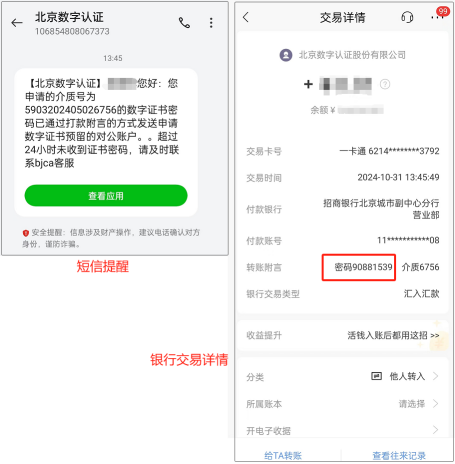Call 北京数字认证 with the phone icon
This screenshot has width=455, height=464.
(184, 22)
